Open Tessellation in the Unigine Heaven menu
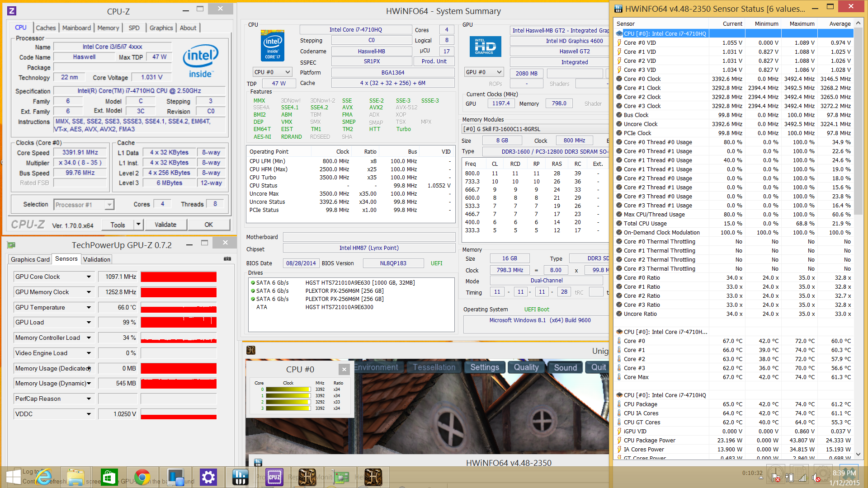The height and width of the screenshot is (488, 868). (434, 367)
